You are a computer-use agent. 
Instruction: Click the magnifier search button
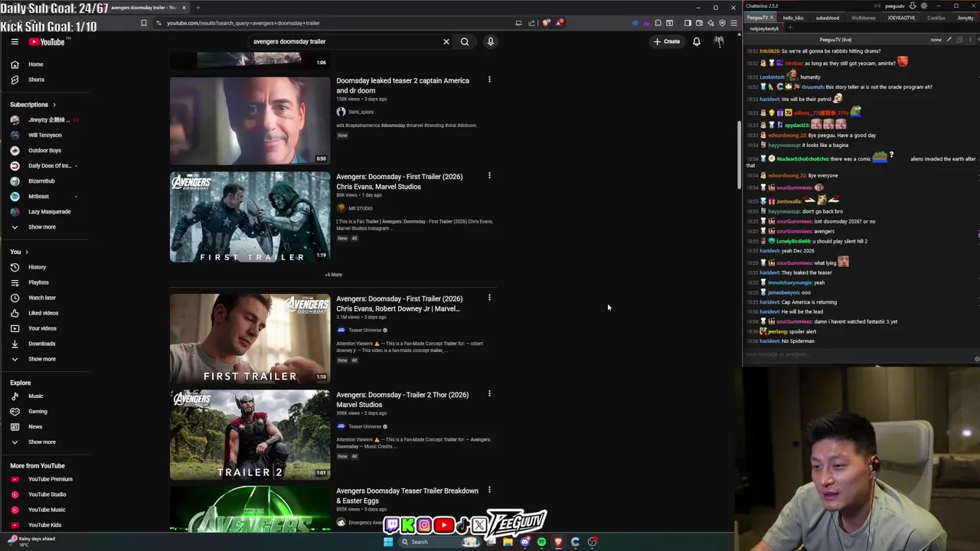click(465, 42)
